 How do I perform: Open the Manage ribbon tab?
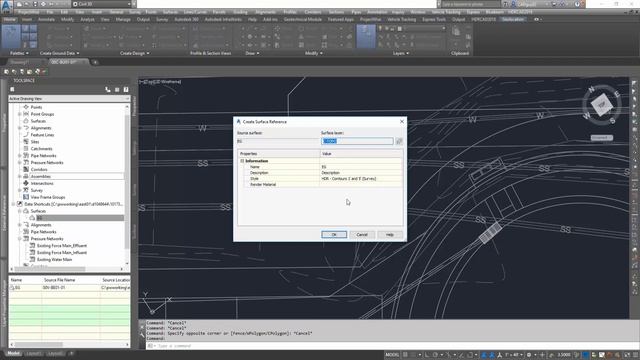[x=123, y=19]
